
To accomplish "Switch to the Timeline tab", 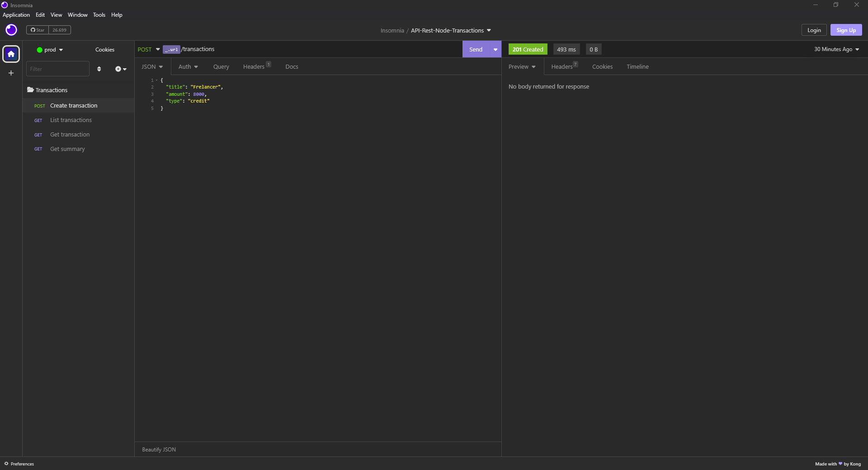I will click(x=637, y=66).
